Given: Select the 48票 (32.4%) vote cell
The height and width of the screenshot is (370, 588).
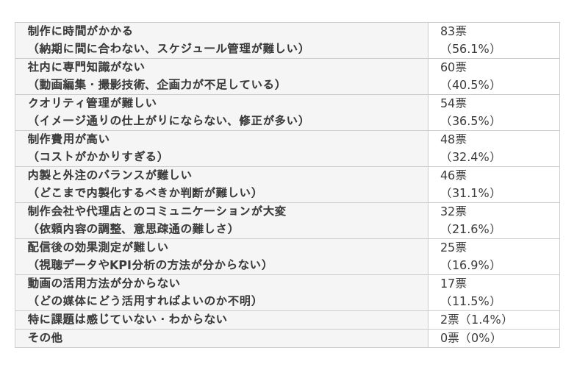Looking at the screenshot, I should pyautogui.click(x=493, y=149).
